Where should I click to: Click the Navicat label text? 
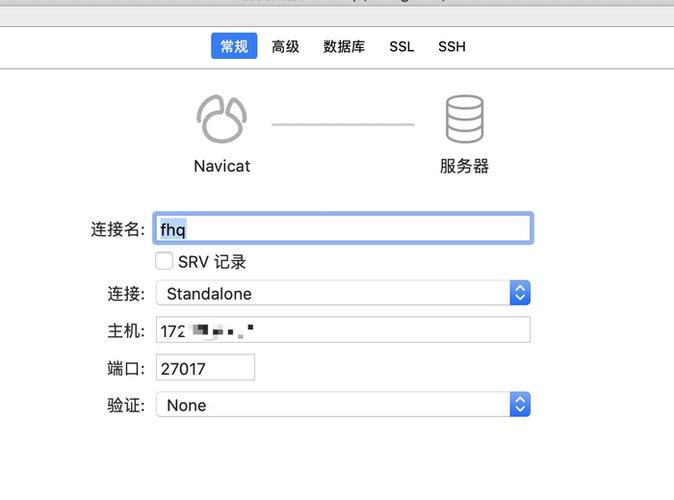222,166
